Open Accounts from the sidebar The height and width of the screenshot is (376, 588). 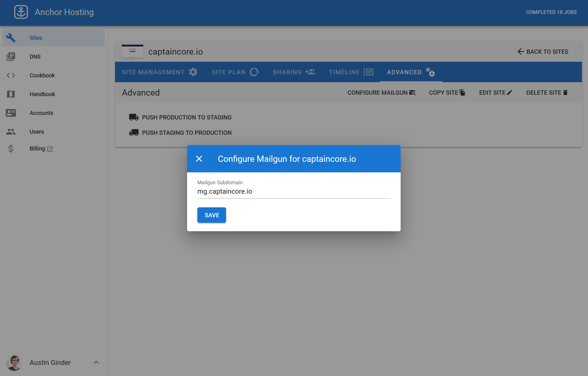(x=54, y=113)
